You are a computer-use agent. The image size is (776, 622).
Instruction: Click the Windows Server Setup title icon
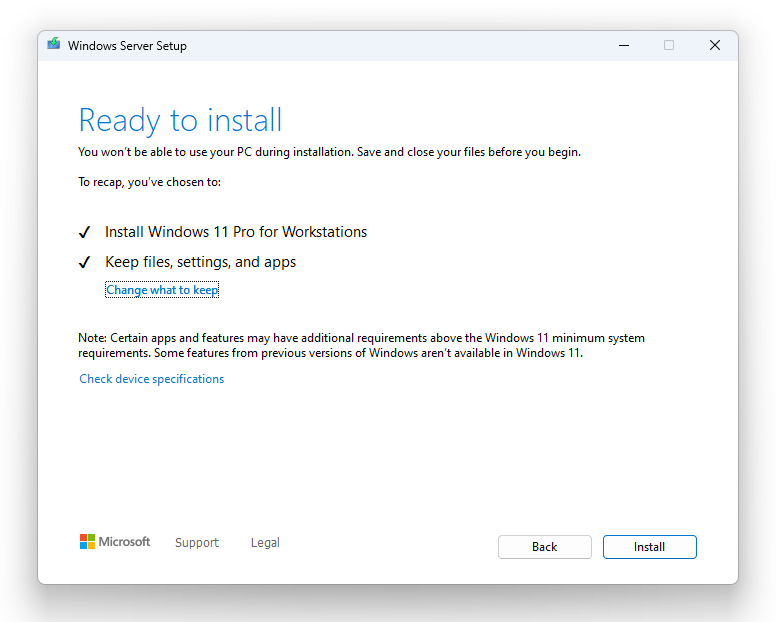coord(53,44)
